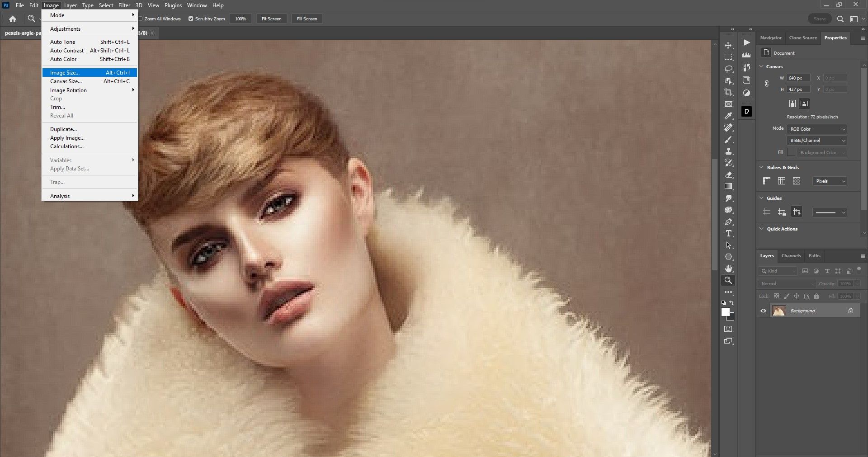Choose the Horizontal Type tool
The width and height of the screenshot is (868, 457).
tap(728, 233)
